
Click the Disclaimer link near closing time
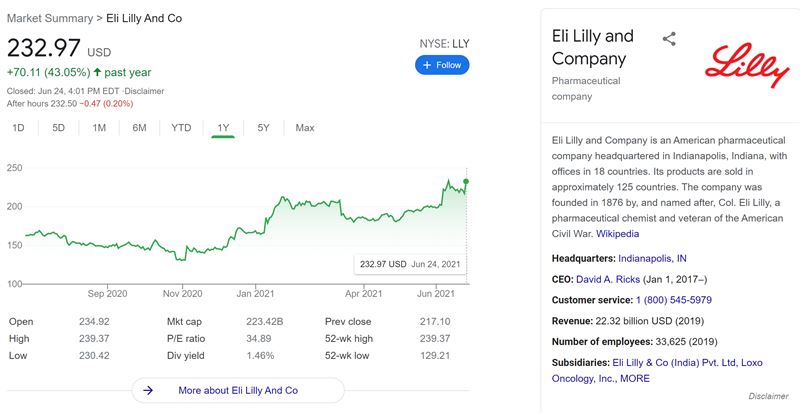point(144,91)
